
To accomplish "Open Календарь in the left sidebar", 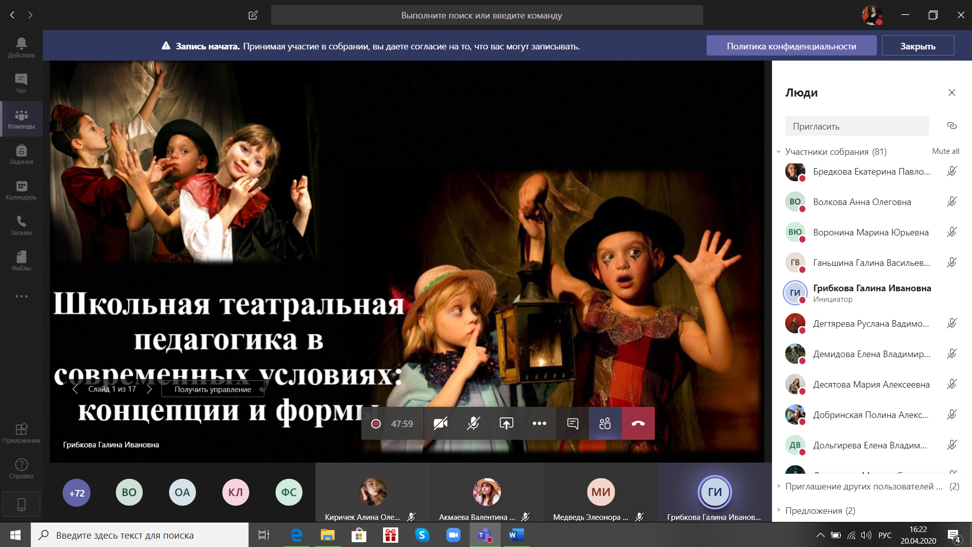I will pyautogui.click(x=21, y=190).
